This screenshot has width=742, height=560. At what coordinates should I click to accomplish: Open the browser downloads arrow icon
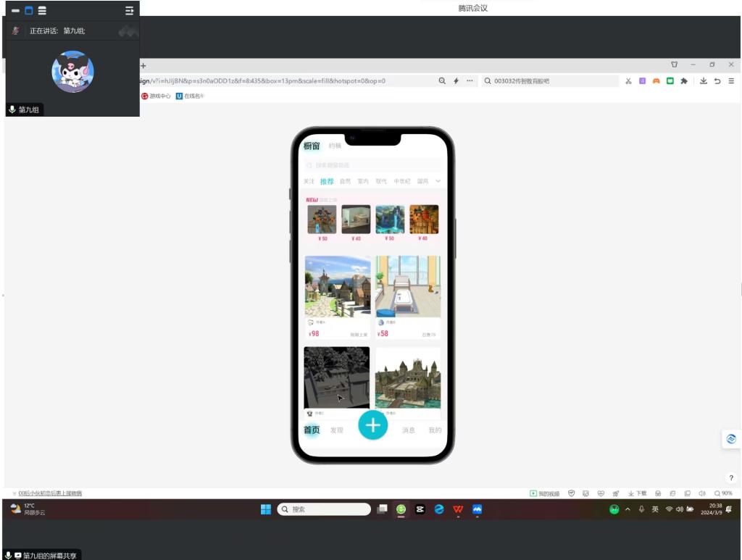[703, 81]
